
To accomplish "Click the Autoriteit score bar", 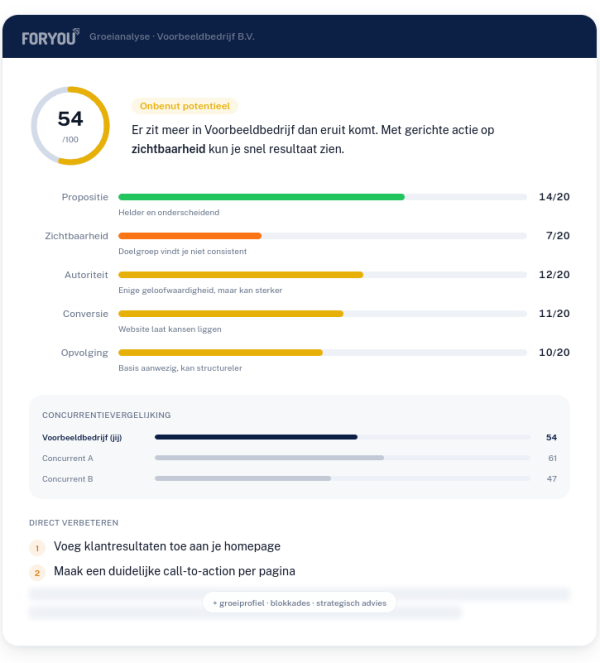I will (240, 275).
